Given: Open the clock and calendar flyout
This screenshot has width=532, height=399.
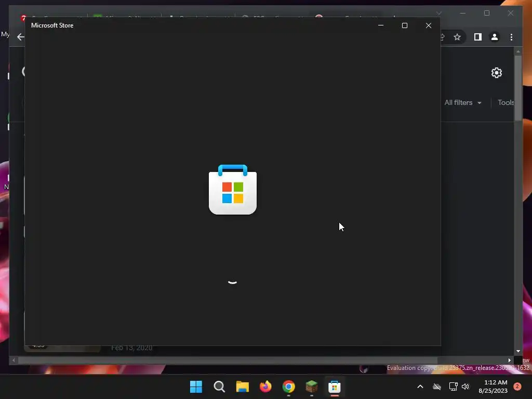Looking at the screenshot, I should pos(493,387).
